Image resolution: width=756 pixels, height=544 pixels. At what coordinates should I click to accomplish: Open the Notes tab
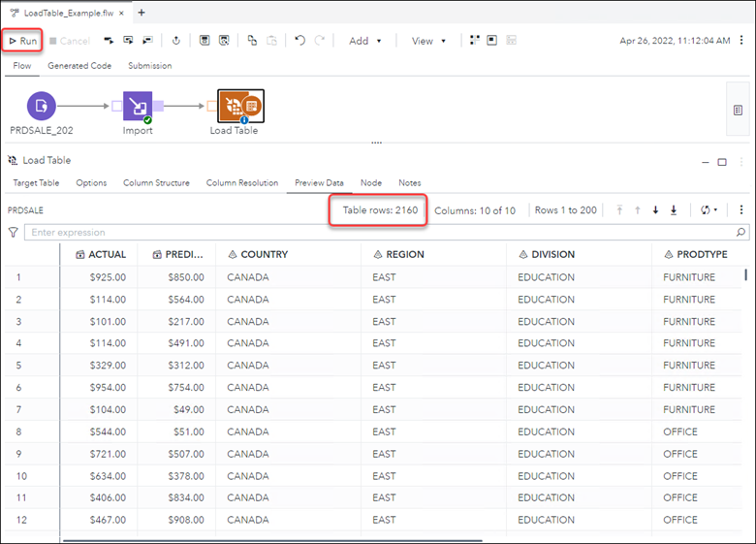click(x=409, y=182)
